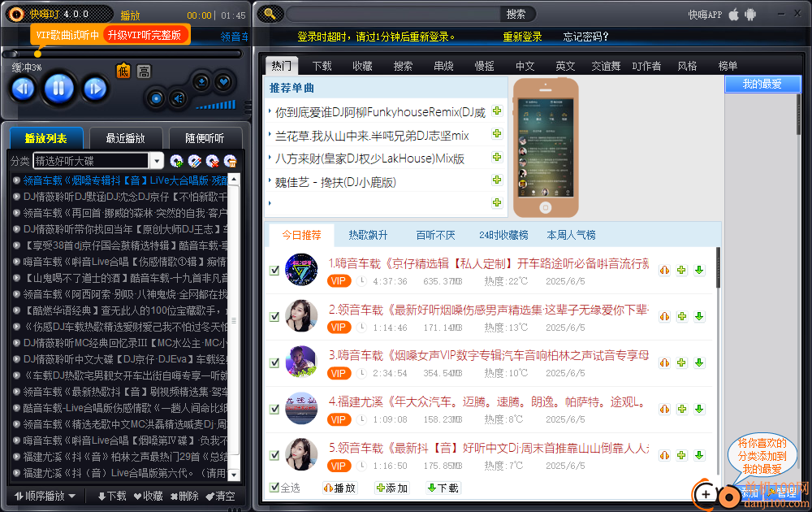
Task: Add 魏佳艺 - 搀扶 song with plus icon
Action: click(497, 180)
